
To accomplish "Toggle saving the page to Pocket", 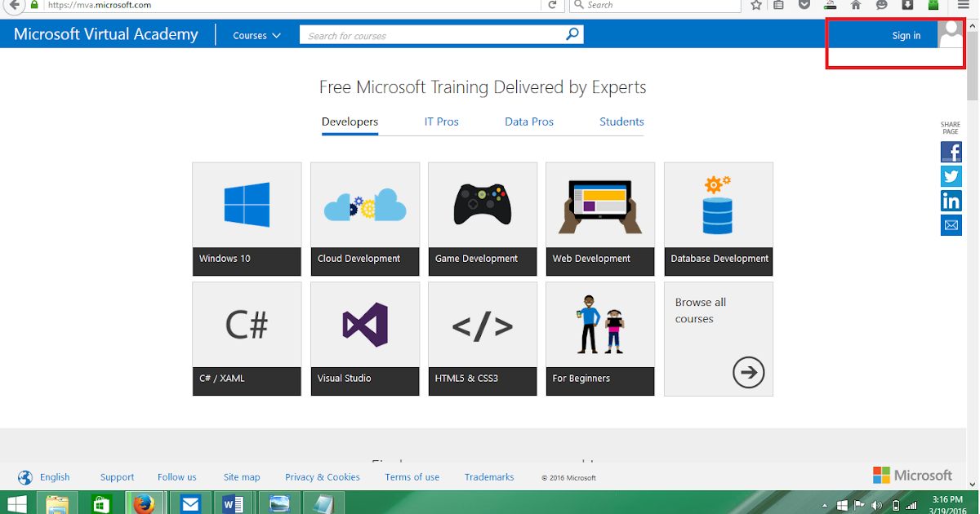I will click(x=804, y=6).
